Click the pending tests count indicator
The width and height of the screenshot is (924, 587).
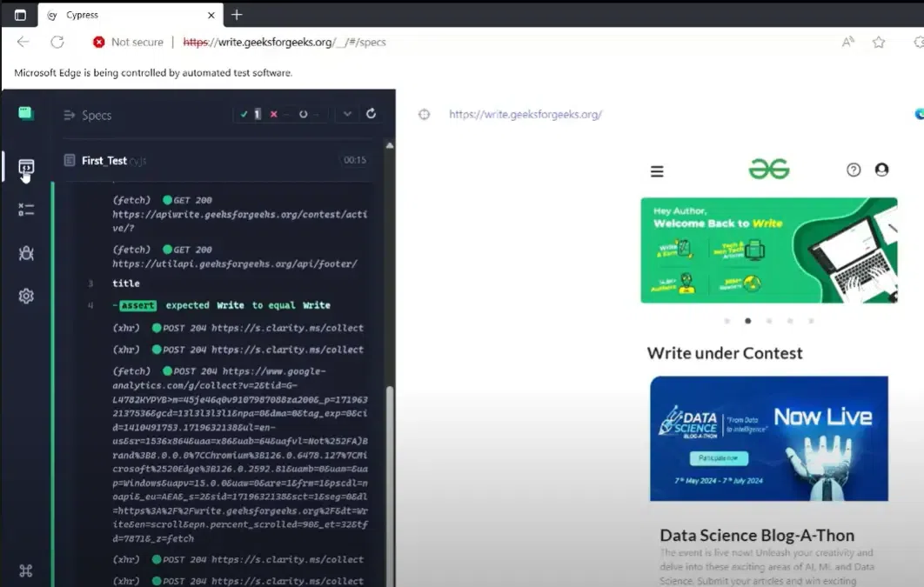coord(309,114)
